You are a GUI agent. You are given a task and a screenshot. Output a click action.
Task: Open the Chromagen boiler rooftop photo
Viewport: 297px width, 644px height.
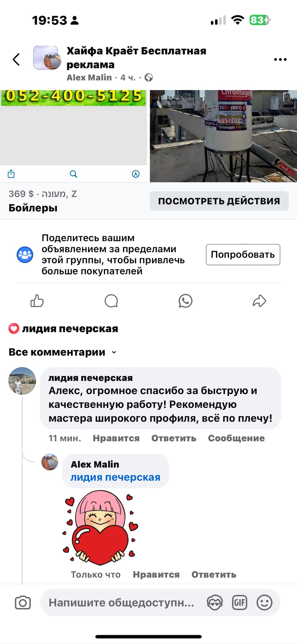click(223, 136)
